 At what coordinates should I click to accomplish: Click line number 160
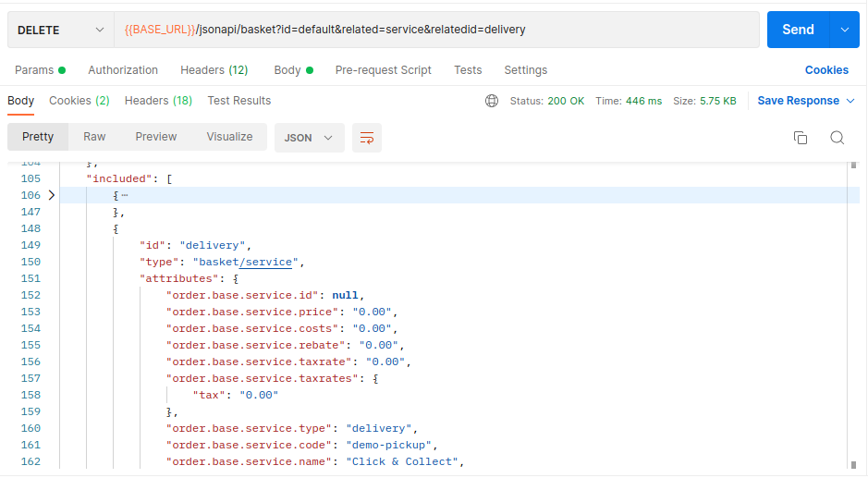(31, 428)
